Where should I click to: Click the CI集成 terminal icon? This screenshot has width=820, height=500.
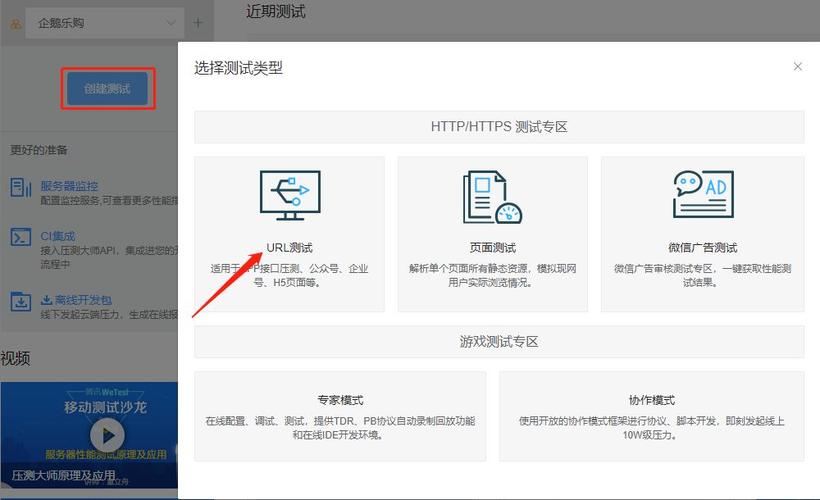pyautogui.click(x=21, y=236)
